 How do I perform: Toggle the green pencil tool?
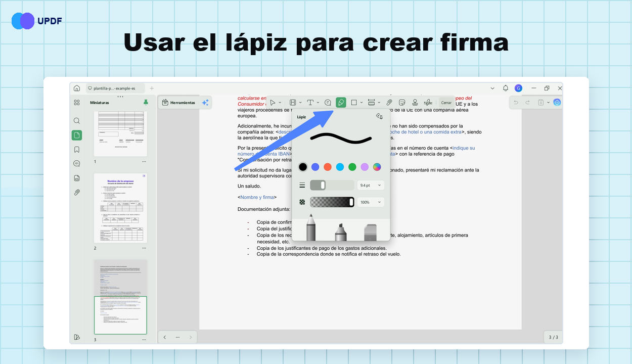pyautogui.click(x=341, y=103)
